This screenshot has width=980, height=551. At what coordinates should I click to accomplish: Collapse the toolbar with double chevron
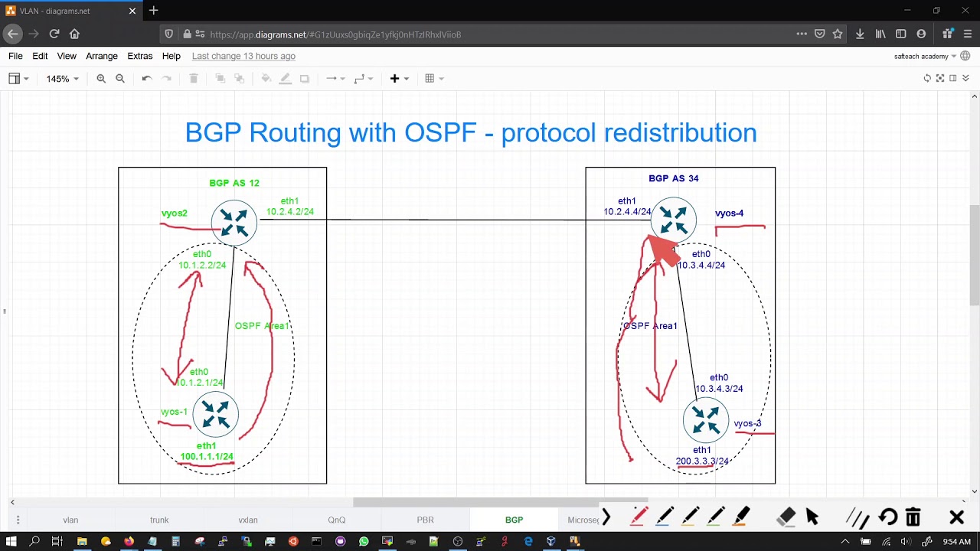[x=966, y=78]
